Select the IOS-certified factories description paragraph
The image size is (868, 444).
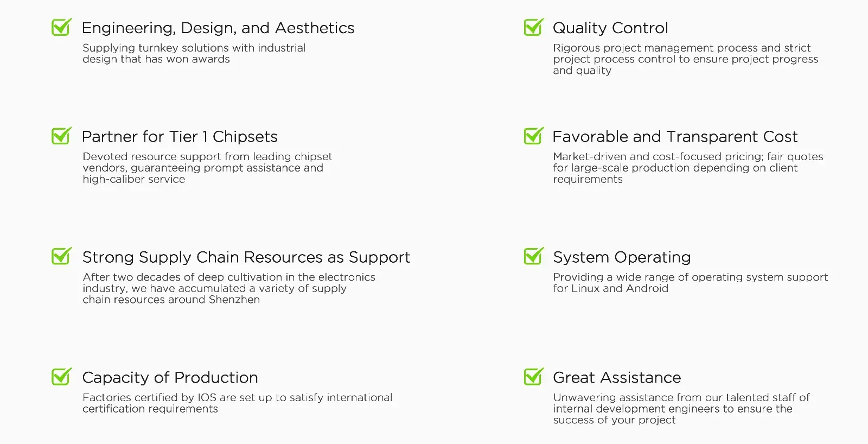point(237,403)
